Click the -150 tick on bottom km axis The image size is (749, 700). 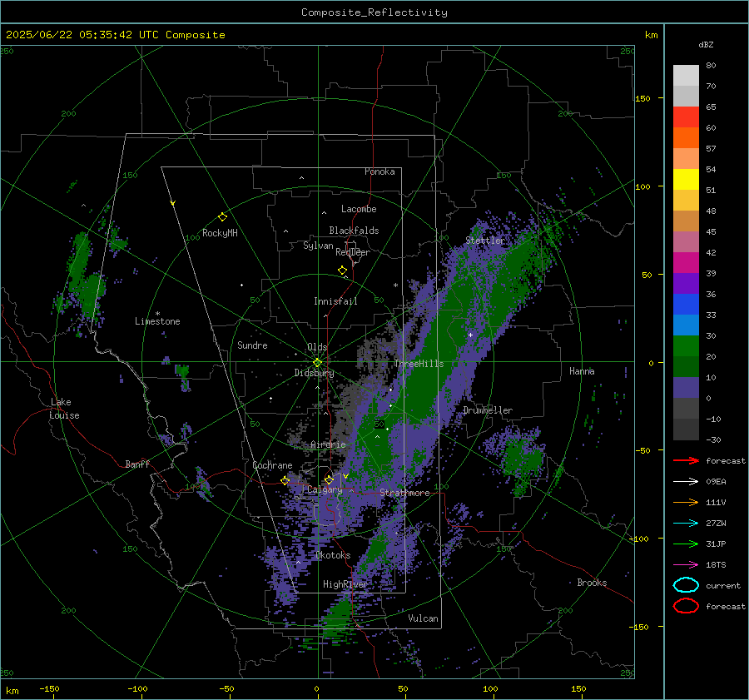pos(49,688)
